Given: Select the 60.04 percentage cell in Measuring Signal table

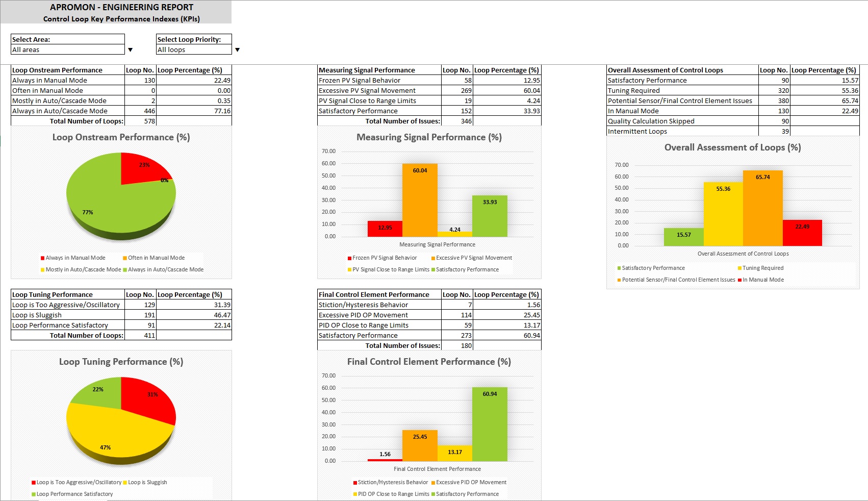Looking at the screenshot, I should (x=507, y=90).
